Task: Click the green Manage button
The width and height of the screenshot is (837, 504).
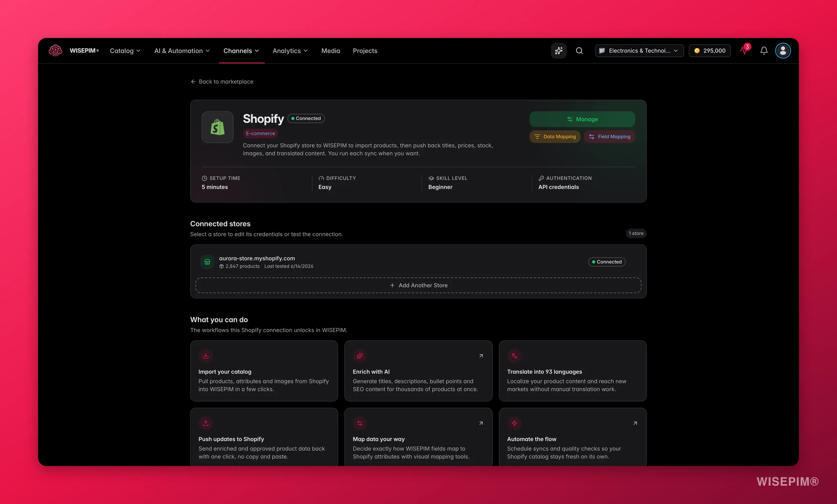Action: (582, 119)
